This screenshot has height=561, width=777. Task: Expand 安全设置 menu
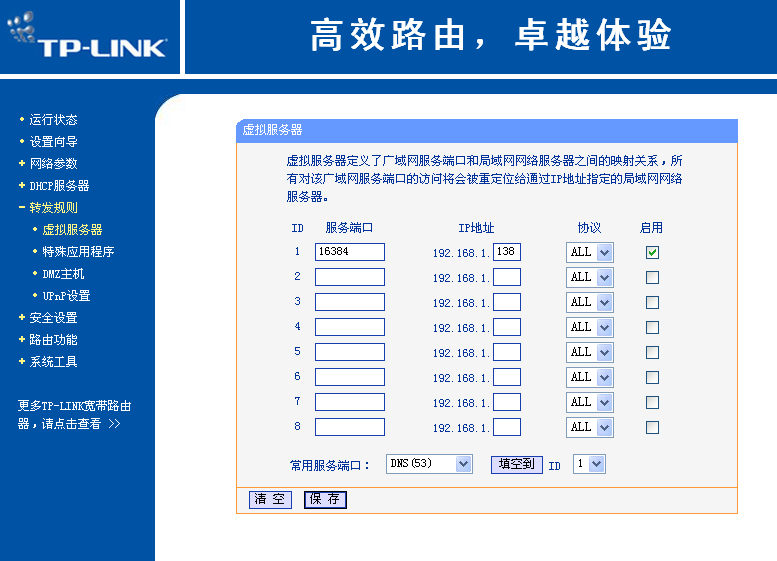53,318
